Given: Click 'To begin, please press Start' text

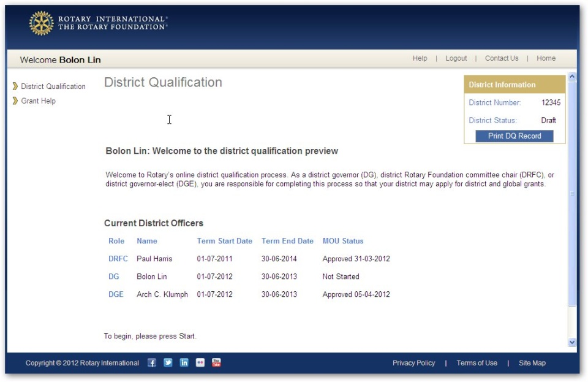Looking at the screenshot, I should point(150,336).
